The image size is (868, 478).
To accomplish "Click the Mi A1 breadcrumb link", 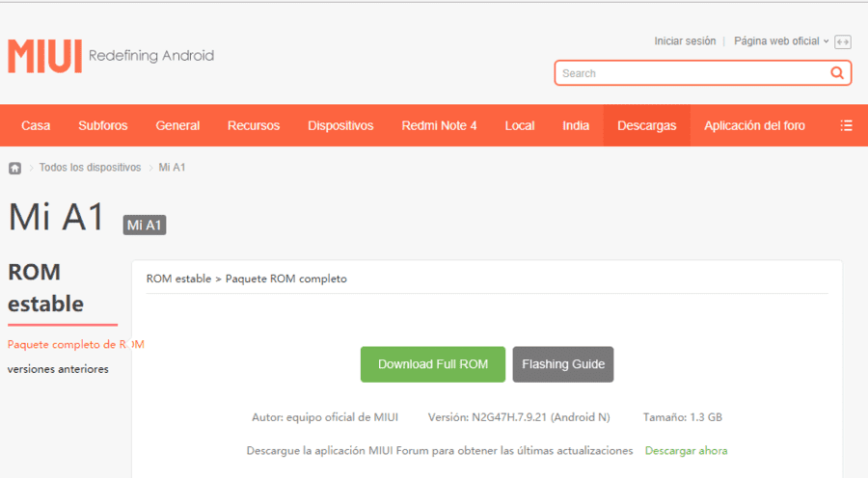I will click(x=173, y=167).
